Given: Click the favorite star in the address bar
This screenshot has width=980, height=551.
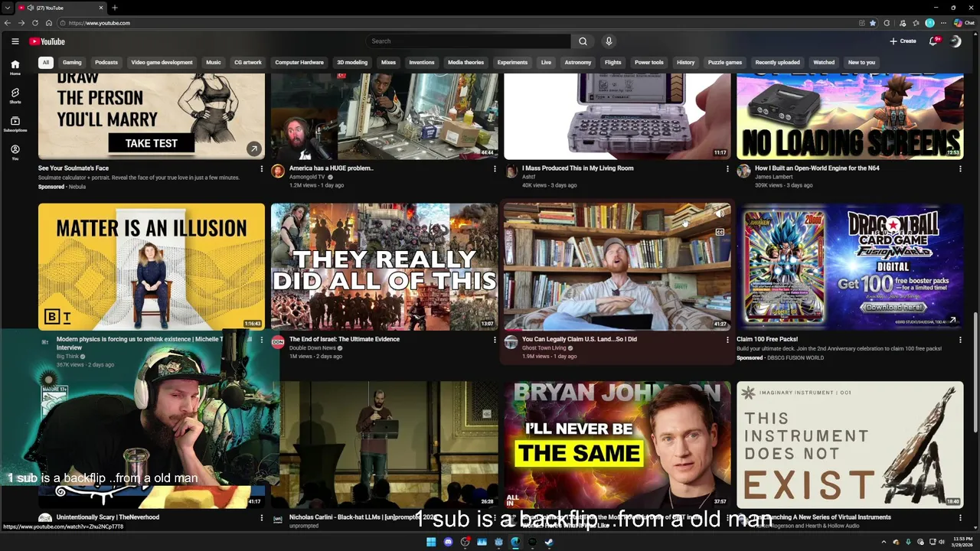Looking at the screenshot, I should click(x=873, y=23).
